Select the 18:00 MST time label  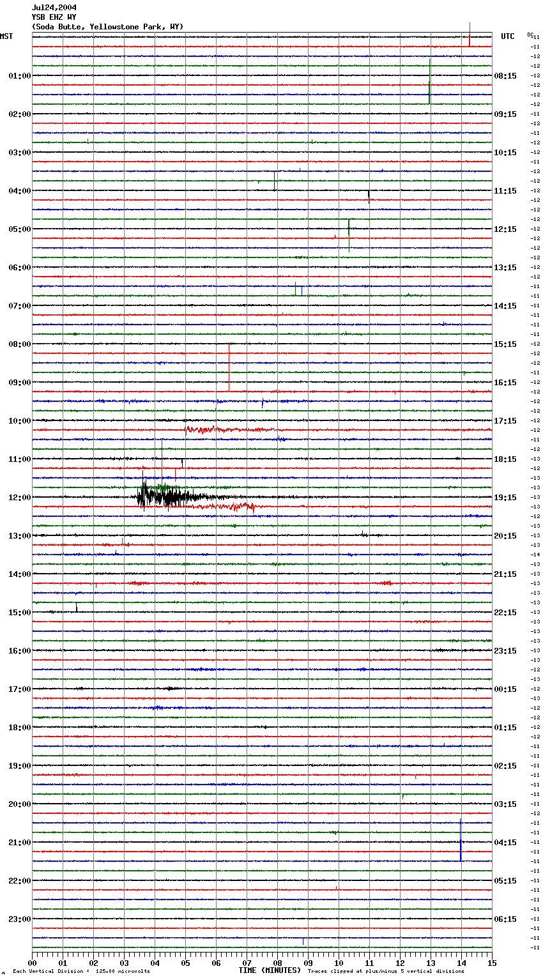tap(20, 728)
